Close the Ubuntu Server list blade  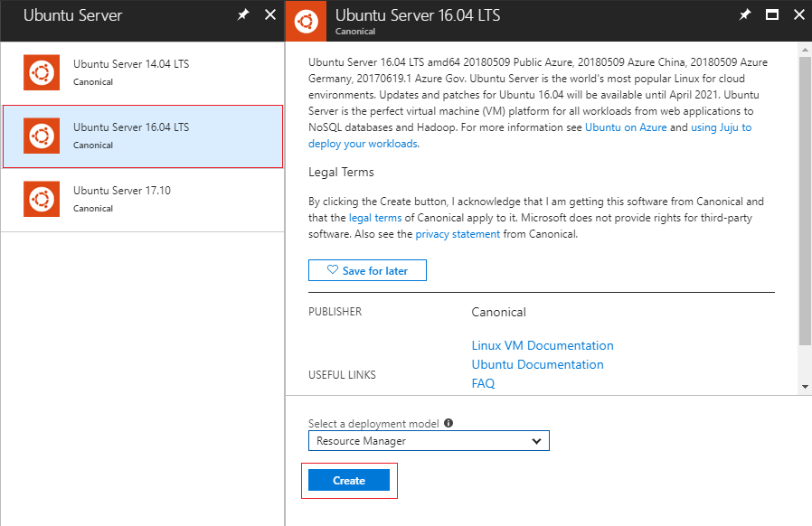[x=270, y=15]
